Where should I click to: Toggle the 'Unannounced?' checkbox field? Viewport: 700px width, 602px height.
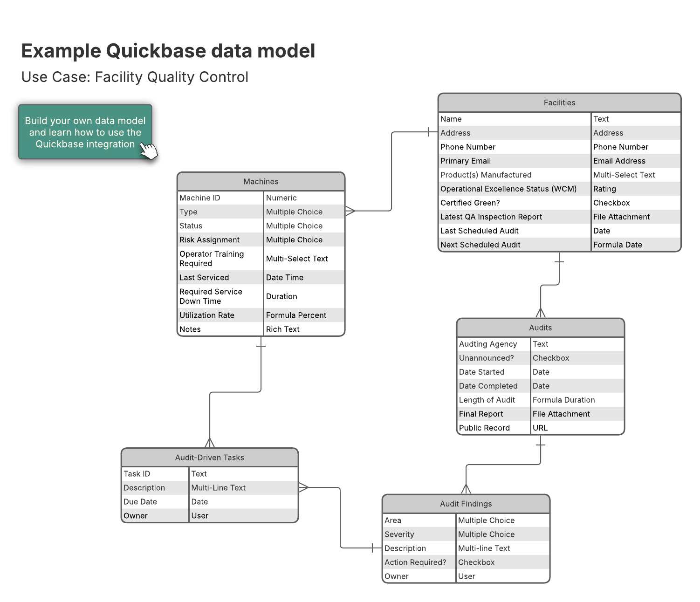click(x=486, y=358)
